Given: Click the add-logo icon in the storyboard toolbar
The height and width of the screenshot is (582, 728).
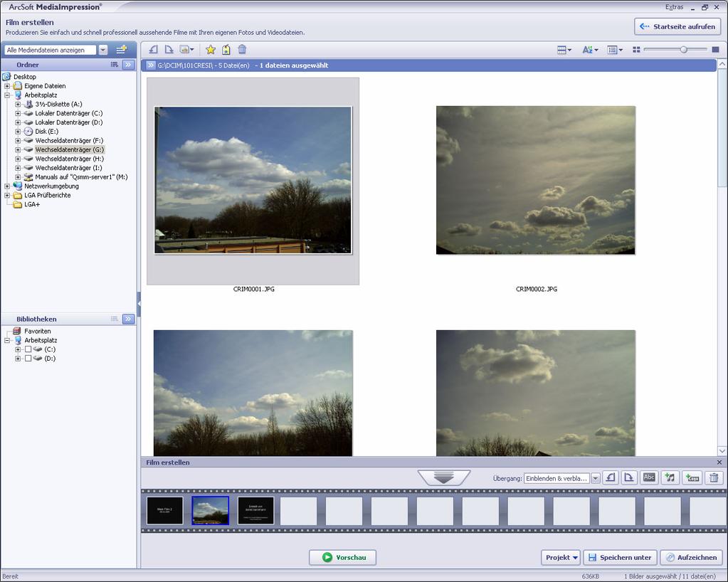Looking at the screenshot, I should (692, 477).
